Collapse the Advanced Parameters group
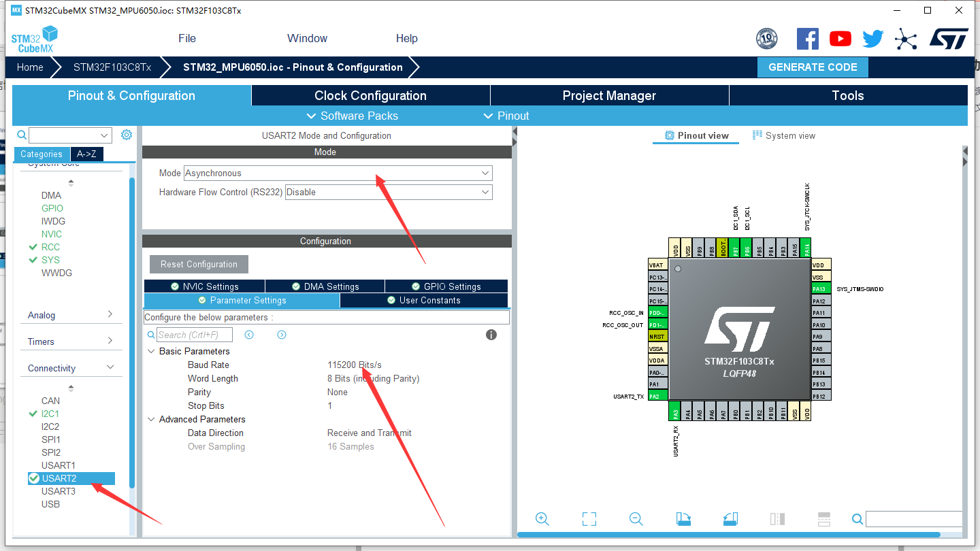This screenshot has height=551, width=980. 151,419
